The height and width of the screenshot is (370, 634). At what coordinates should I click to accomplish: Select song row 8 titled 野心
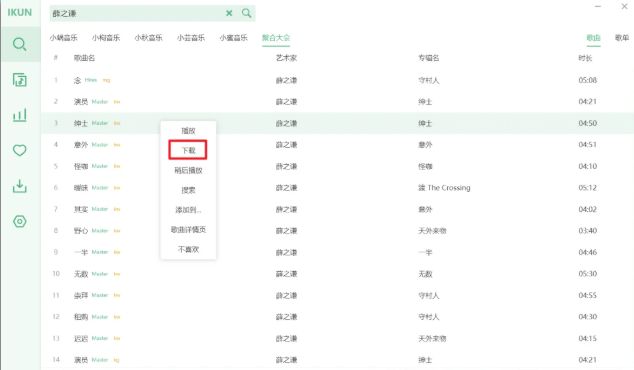(x=337, y=230)
